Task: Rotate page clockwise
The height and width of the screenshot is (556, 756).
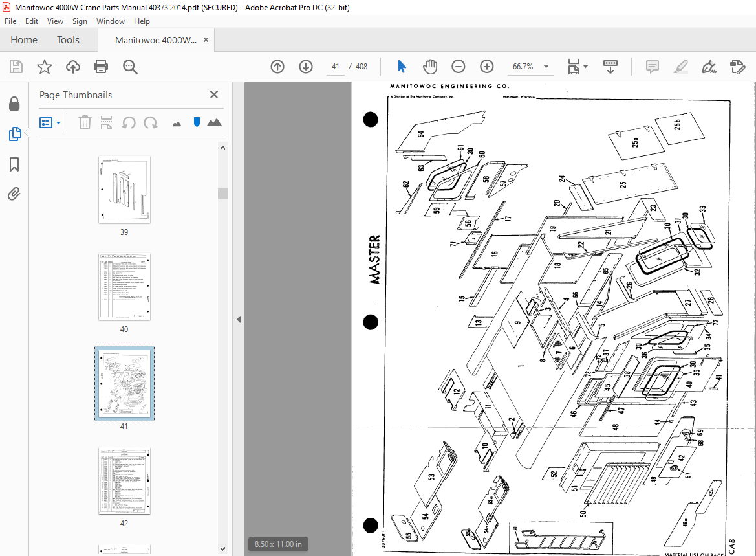Action: tap(151, 122)
